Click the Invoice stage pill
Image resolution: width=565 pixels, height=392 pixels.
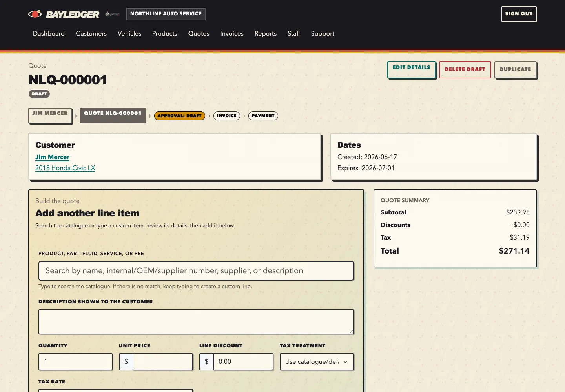(x=227, y=116)
